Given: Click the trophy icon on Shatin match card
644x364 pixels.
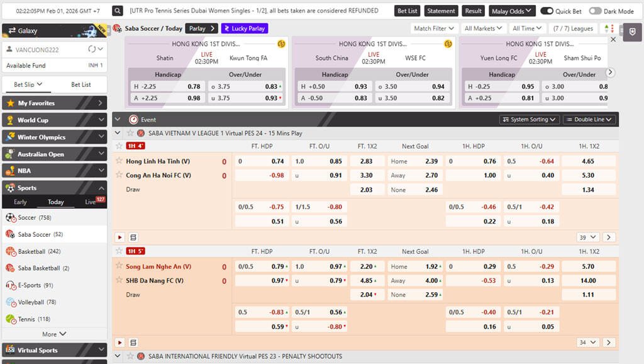Looking at the screenshot, I should [280, 44].
